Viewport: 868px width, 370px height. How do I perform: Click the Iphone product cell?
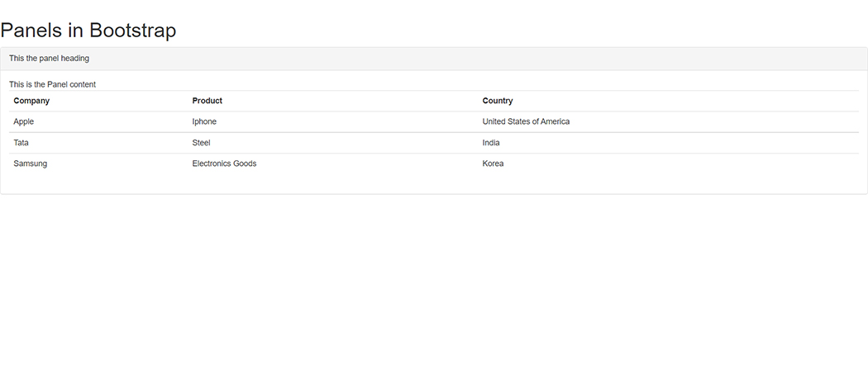tap(204, 121)
